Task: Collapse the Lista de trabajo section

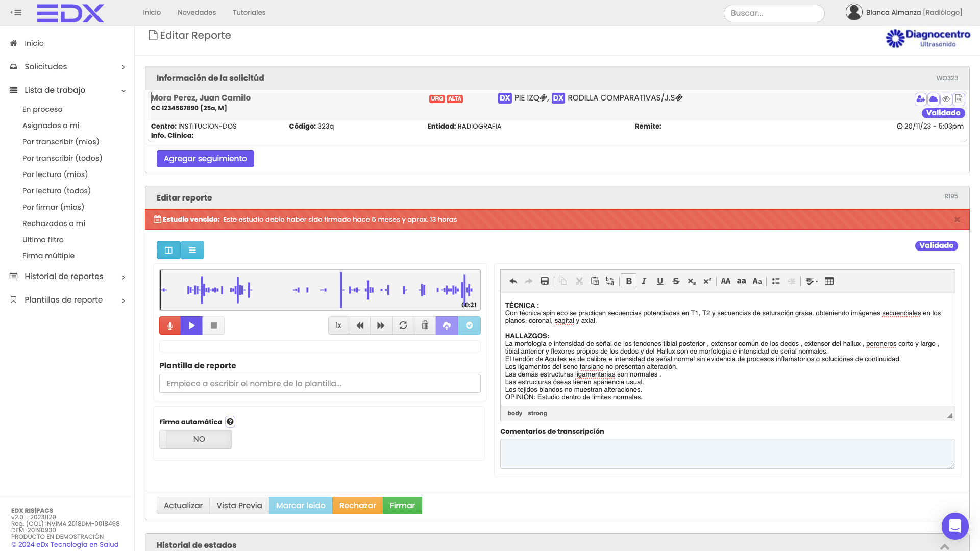Action: pyautogui.click(x=67, y=90)
